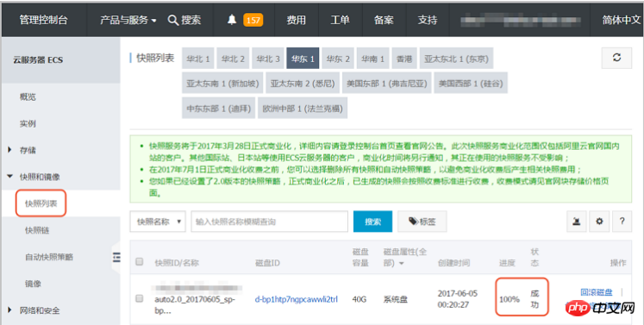Switch to region 亚太东南 1 (新加坡)
The image size is (644, 325).
(x=222, y=83)
